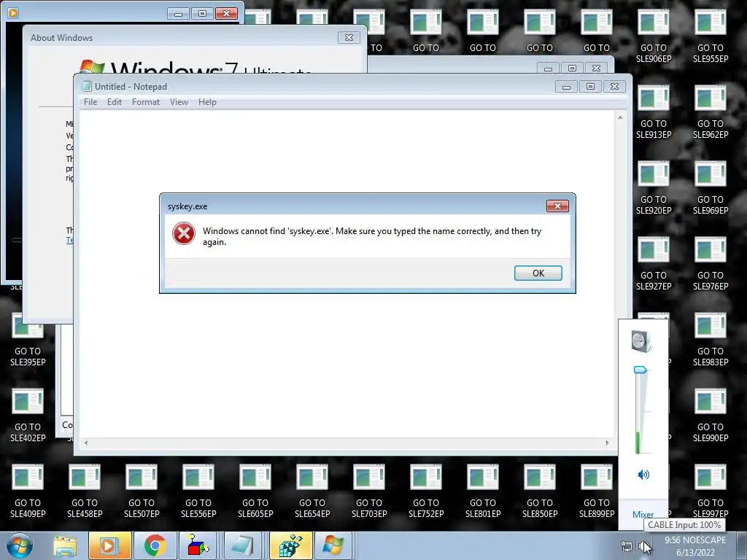Viewport: 747px width, 560px height.
Task: Click Notepad's horizontal scrollbar left arrow
Action: (x=86, y=443)
